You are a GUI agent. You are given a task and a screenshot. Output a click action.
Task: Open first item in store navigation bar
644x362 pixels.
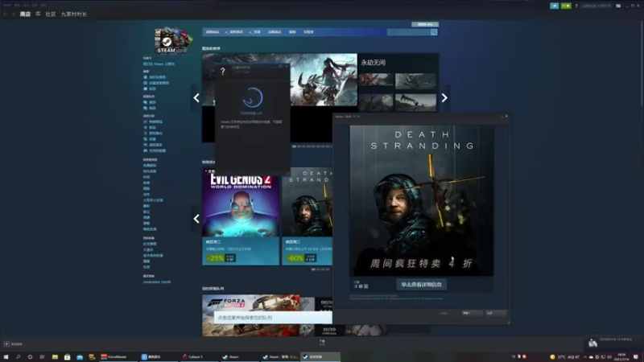coord(213,32)
